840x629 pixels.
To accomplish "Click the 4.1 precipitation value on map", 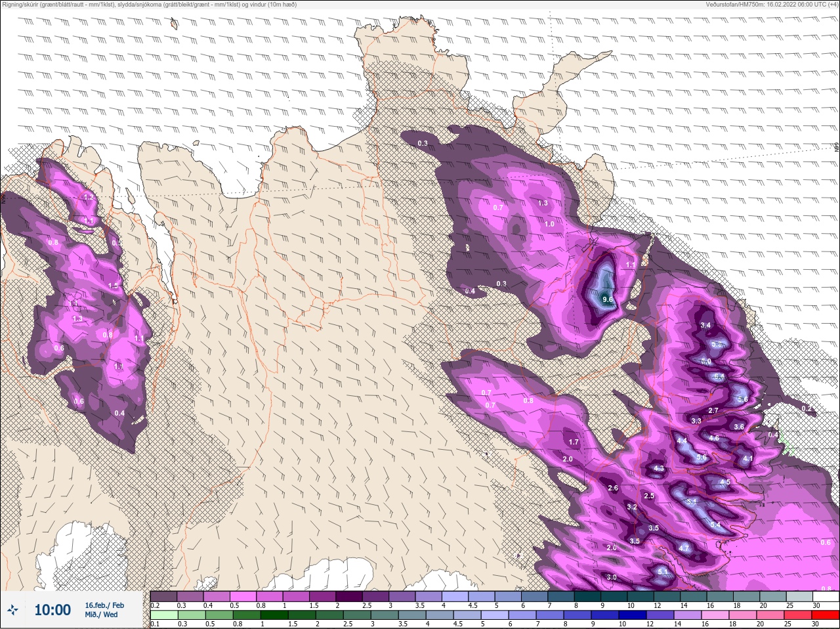I will (x=747, y=458).
